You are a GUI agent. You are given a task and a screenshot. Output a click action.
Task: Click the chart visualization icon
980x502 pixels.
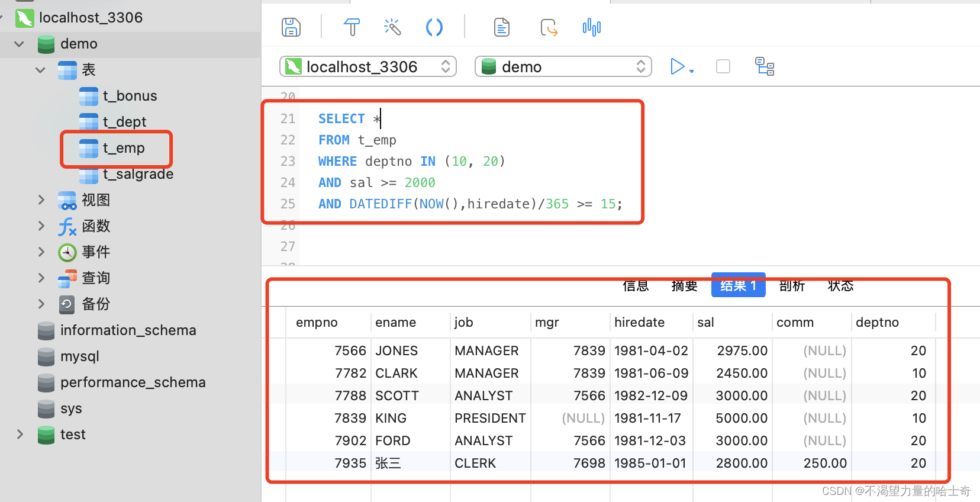591,27
